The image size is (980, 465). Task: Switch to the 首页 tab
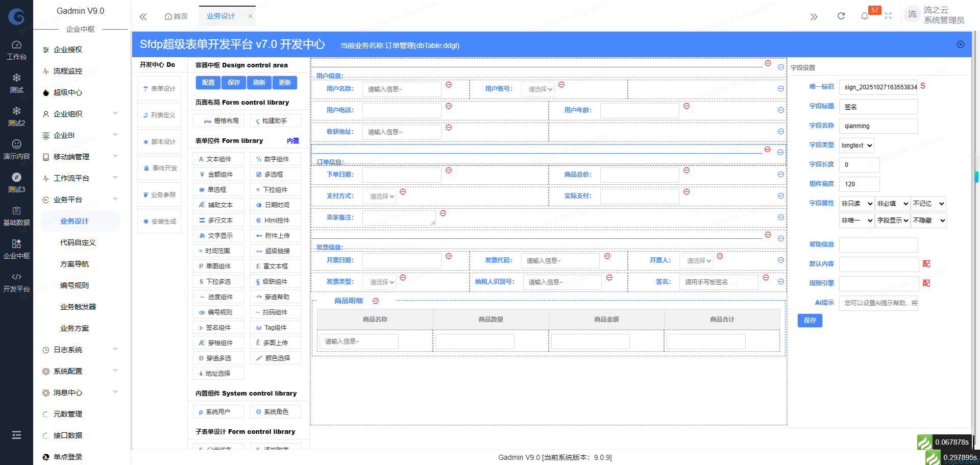(x=176, y=16)
